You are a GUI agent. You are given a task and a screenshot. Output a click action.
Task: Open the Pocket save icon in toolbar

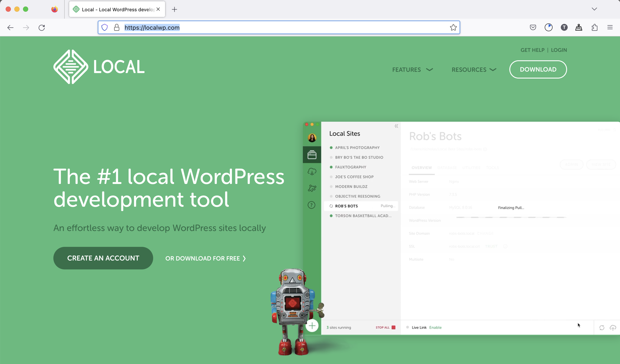(x=533, y=27)
